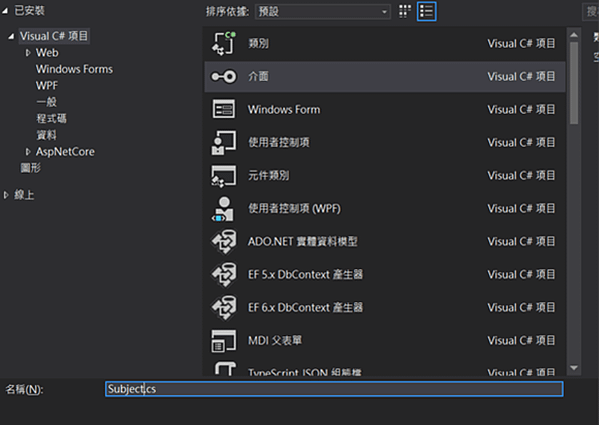The height and width of the screenshot is (425, 599).
Task: Select Windows Forms category
Action: click(x=74, y=69)
